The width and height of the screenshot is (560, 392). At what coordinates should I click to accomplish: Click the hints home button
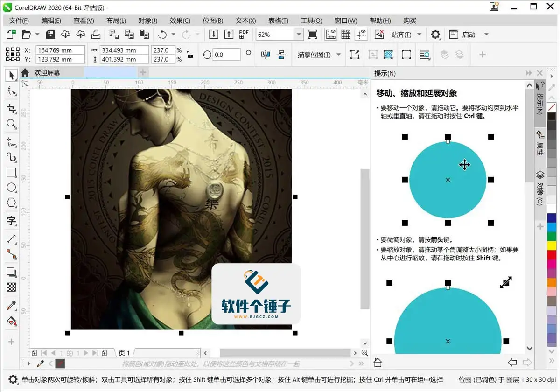click(x=378, y=362)
